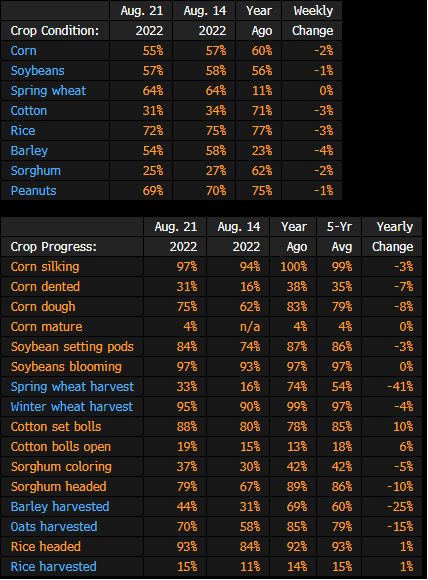Click the Yearly Change column header
This screenshot has width=428, height=580.
[x=392, y=237]
